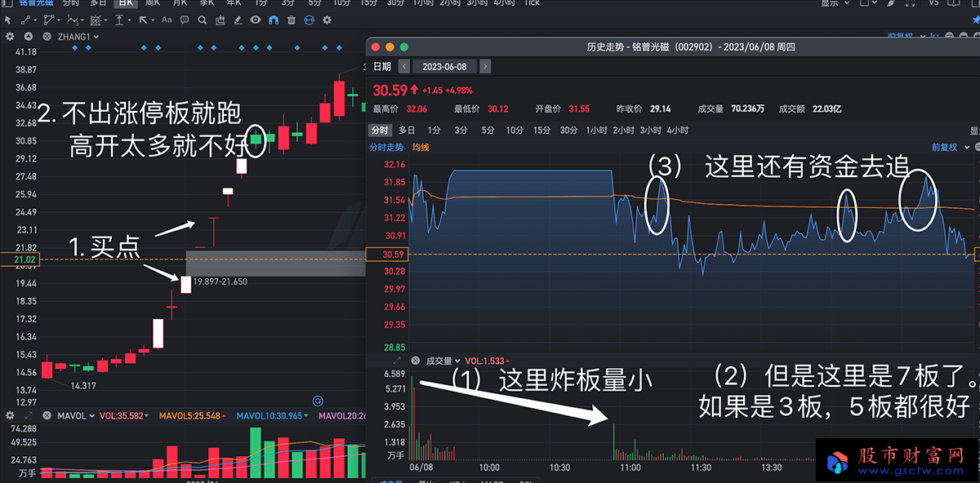Click the hand pin drawing icon

(222, 20)
